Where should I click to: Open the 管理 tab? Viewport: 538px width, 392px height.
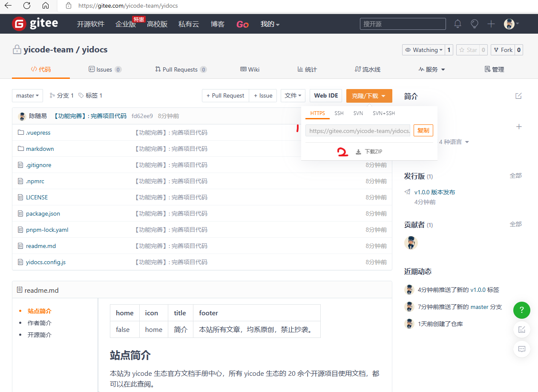click(x=495, y=69)
